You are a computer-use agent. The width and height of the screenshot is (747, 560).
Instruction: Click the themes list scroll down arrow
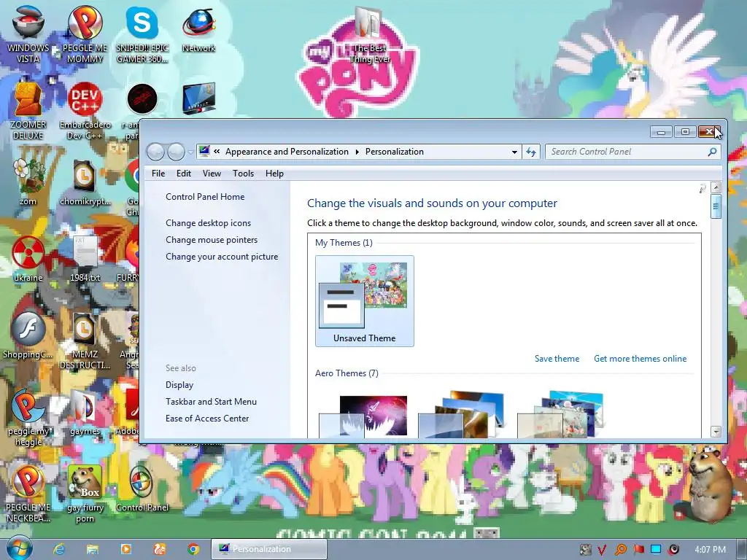(716, 432)
